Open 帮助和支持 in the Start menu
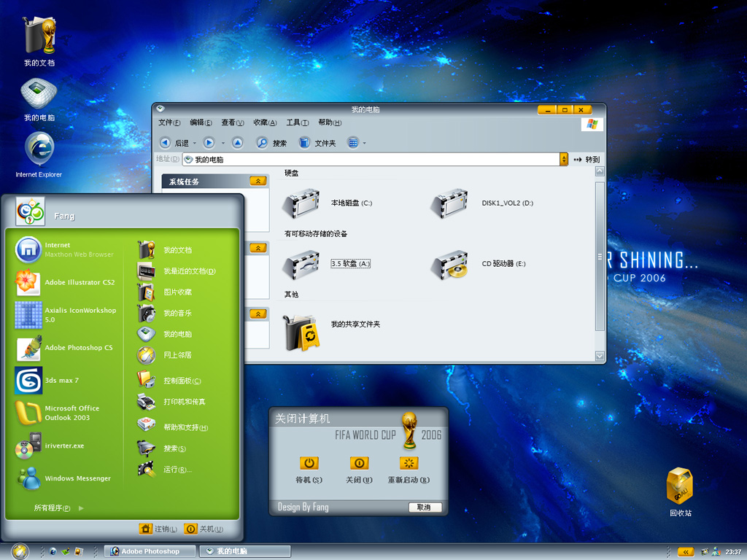The width and height of the screenshot is (747, 560). click(173, 427)
